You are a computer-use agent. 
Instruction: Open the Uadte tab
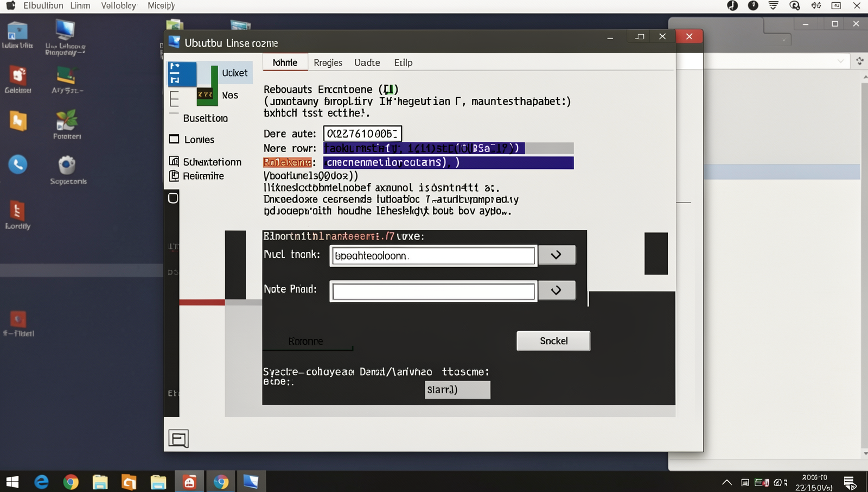pyautogui.click(x=367, y=63)
